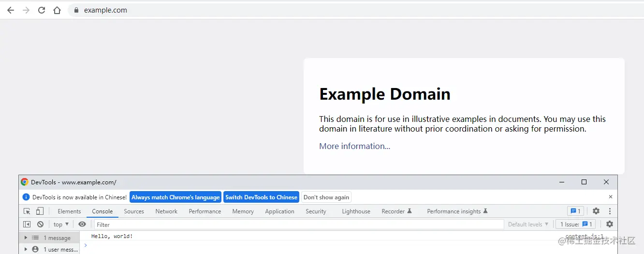Switch to the Memory tab
644x254 pixels.
pyautogui.click(x=243, y=211)
